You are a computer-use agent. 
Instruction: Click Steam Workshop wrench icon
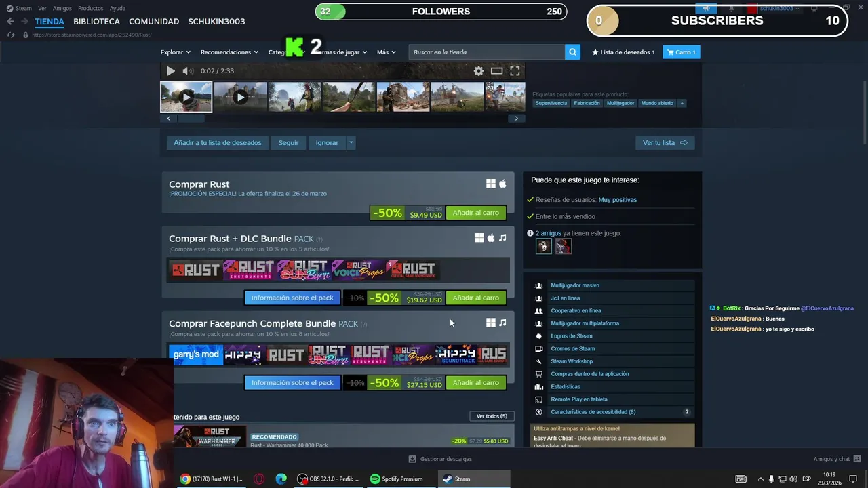[539, 361]
